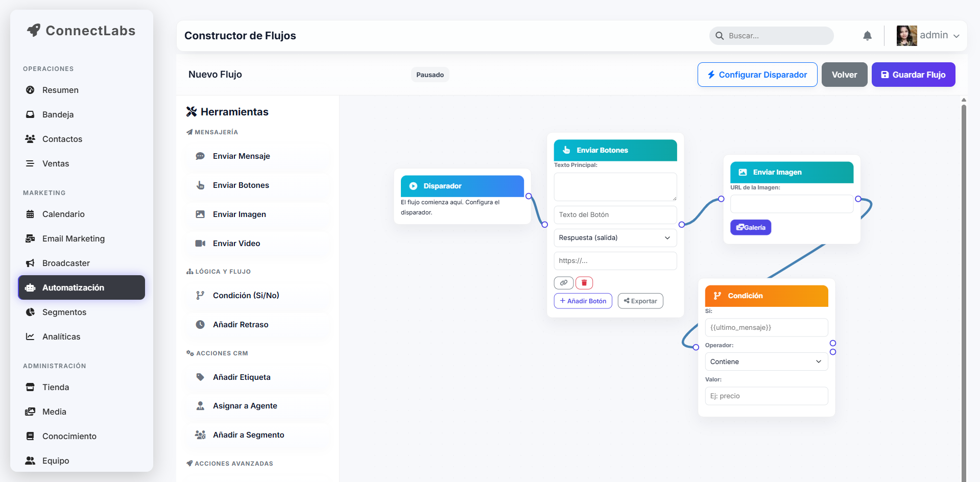980x482 pixels.
Task: Toggle the Pausado status badge
Action: pos(429,74)
